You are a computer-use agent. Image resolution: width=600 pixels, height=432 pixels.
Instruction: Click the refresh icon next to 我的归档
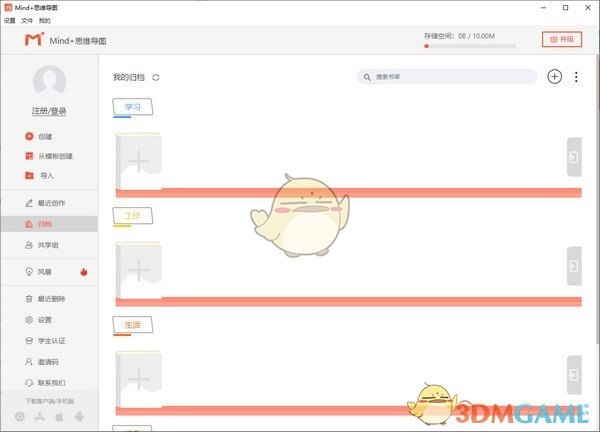(155, 77)
